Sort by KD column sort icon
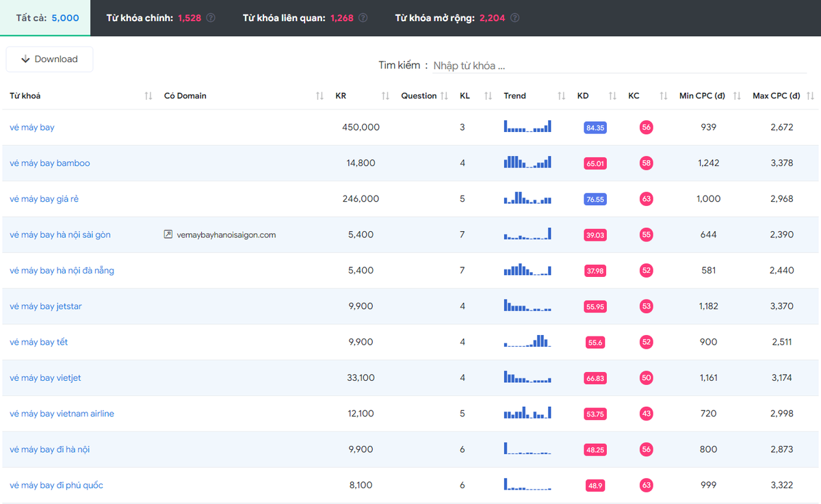 pos(612,96)
